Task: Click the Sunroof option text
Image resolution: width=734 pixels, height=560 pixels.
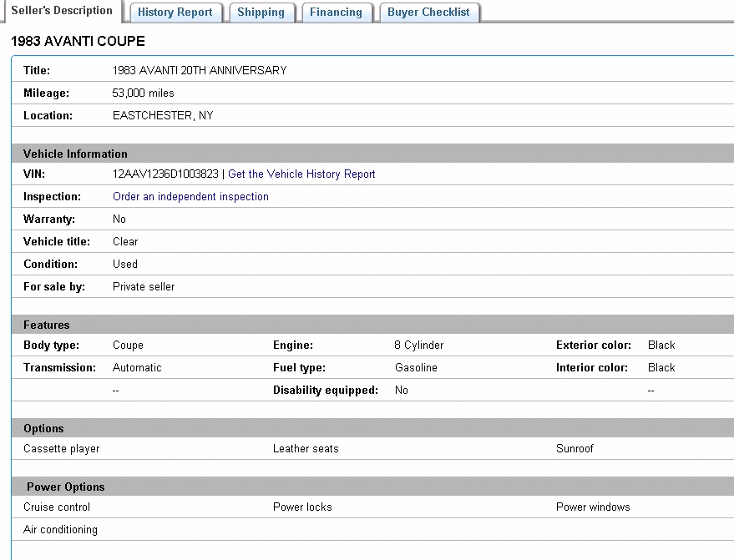Action: (x=575, y=448)
